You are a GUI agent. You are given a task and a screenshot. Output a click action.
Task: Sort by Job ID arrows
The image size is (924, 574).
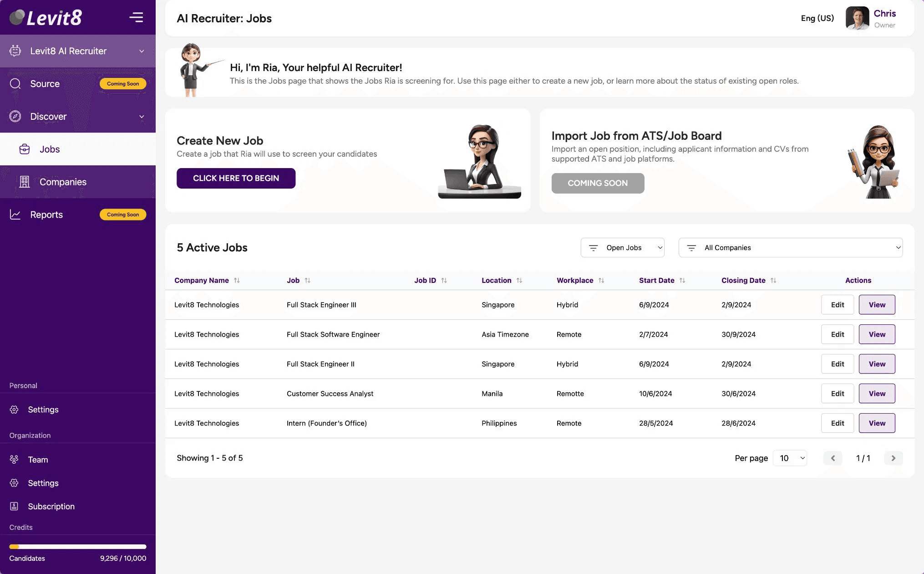pos(444,280)
